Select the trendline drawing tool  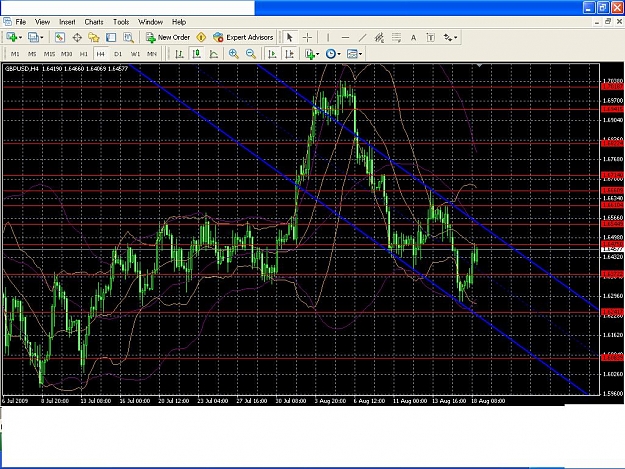pos(362,37)
